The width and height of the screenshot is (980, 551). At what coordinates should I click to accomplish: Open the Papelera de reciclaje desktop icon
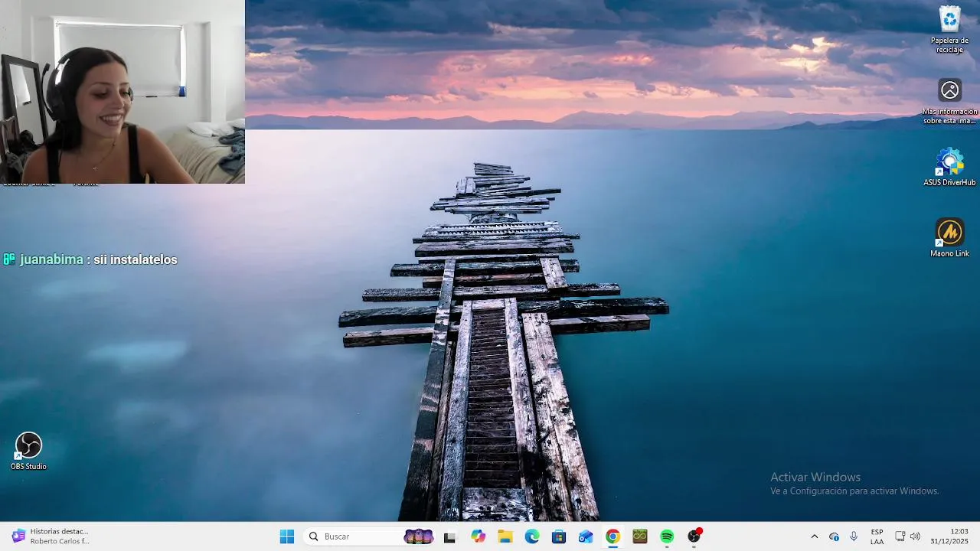point(949,29)
